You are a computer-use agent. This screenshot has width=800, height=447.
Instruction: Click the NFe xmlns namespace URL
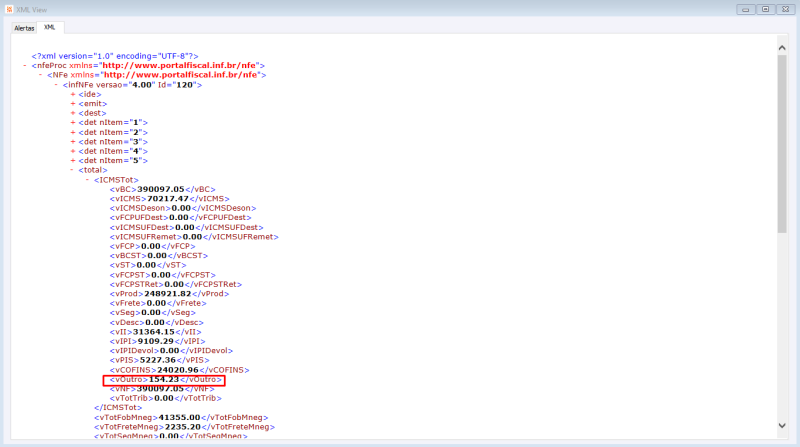pyautogui.click(x=182, y=75)
